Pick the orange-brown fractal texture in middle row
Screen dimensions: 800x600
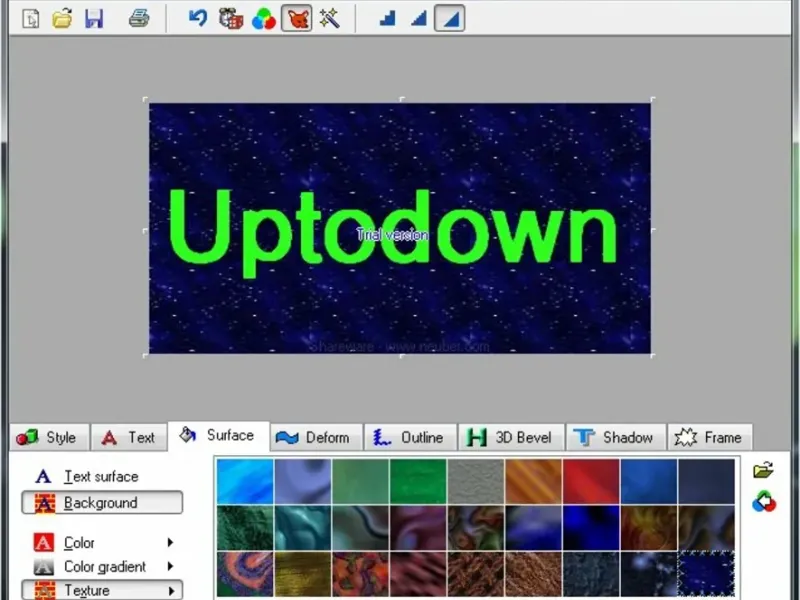(x=648, y=528)
